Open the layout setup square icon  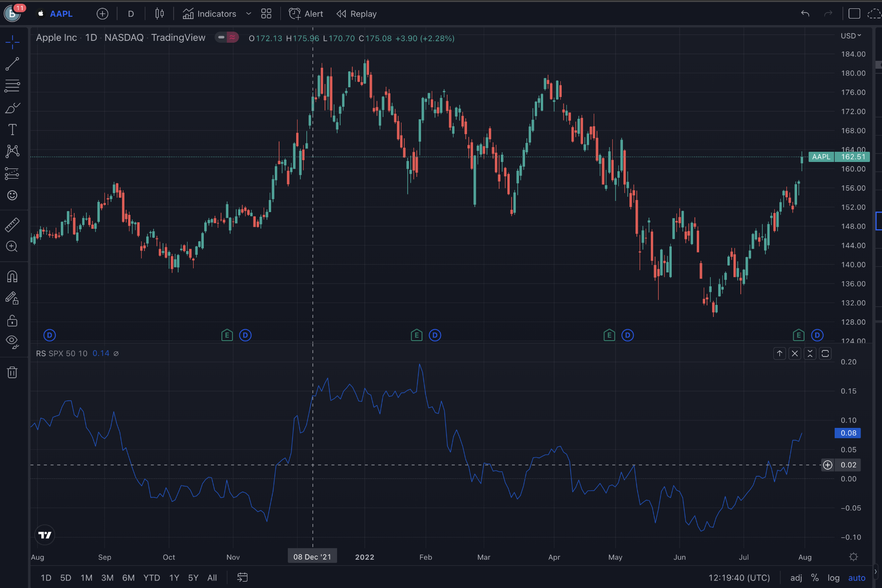point(854,14)
